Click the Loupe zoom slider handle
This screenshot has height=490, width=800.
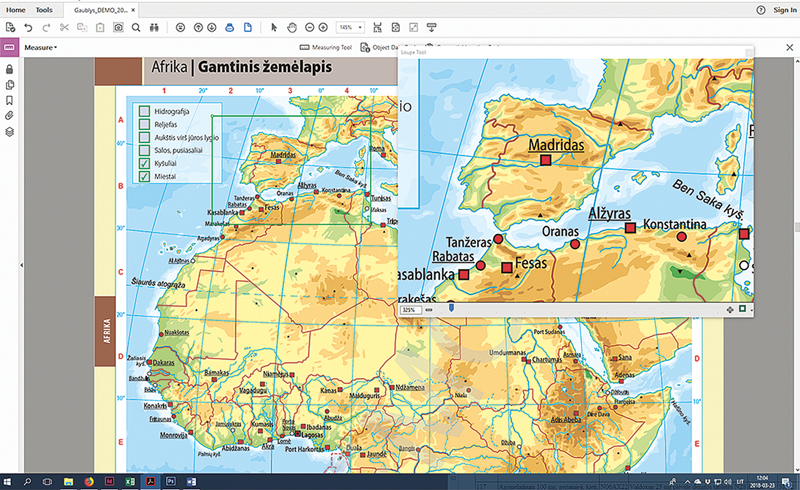[x=451, y=308]
